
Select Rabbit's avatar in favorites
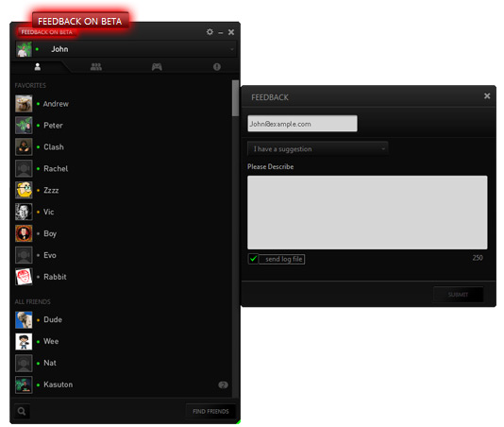(x=24, y=277)
